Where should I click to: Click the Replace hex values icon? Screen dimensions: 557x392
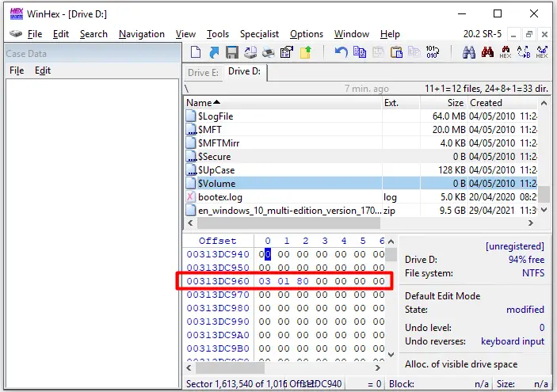[x=542, y=52]
